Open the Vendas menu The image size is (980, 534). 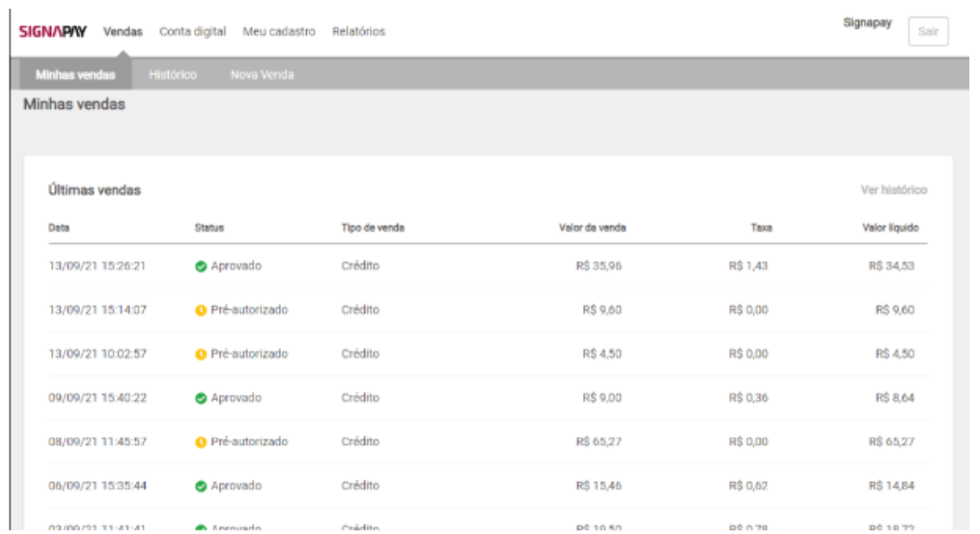click(124, 32)
